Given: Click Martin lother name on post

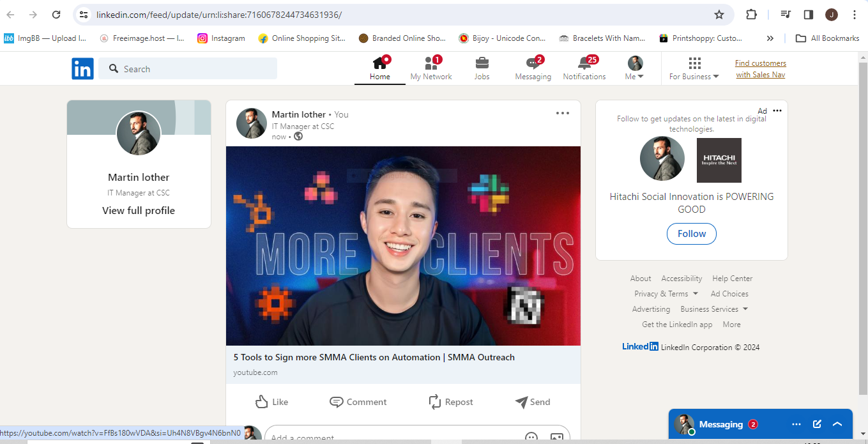Looking at the screenshot, I should point(299,114).
